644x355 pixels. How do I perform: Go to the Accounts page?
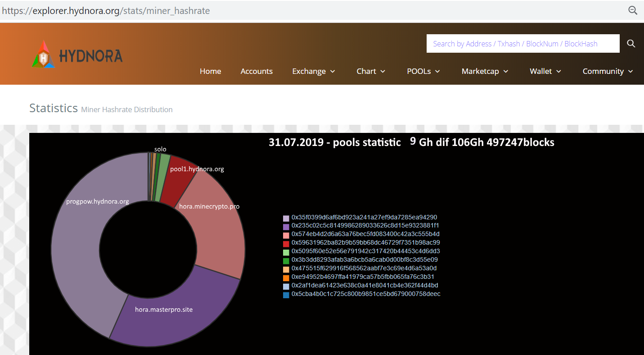point(257,71)
